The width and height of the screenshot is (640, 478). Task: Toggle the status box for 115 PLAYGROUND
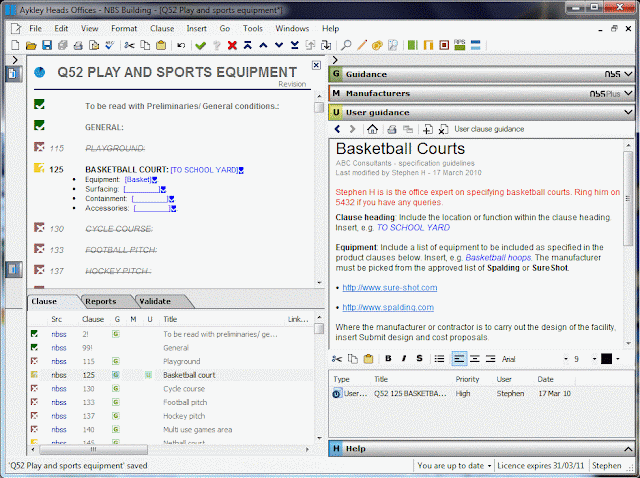(x=39, y=146)
